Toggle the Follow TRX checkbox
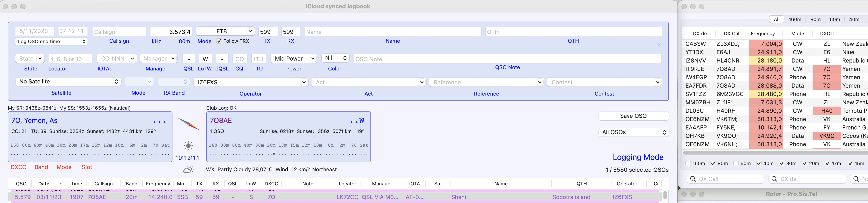The width and height of the screenshot is (868, 203). (219, 41)
